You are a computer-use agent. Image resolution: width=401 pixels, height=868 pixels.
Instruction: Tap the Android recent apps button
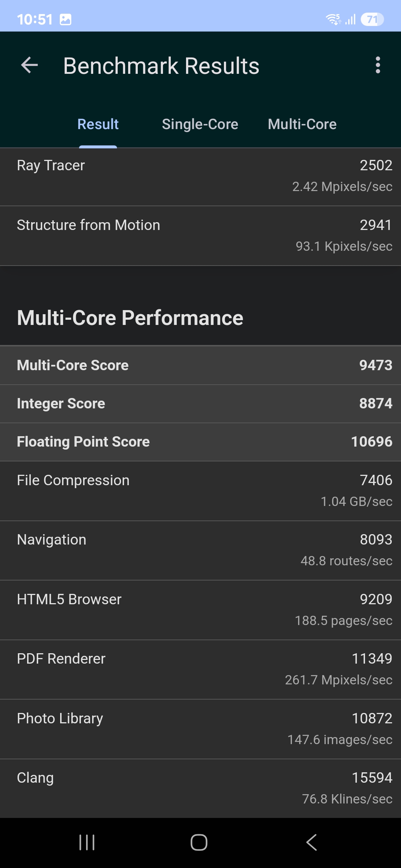coord(87,842)
